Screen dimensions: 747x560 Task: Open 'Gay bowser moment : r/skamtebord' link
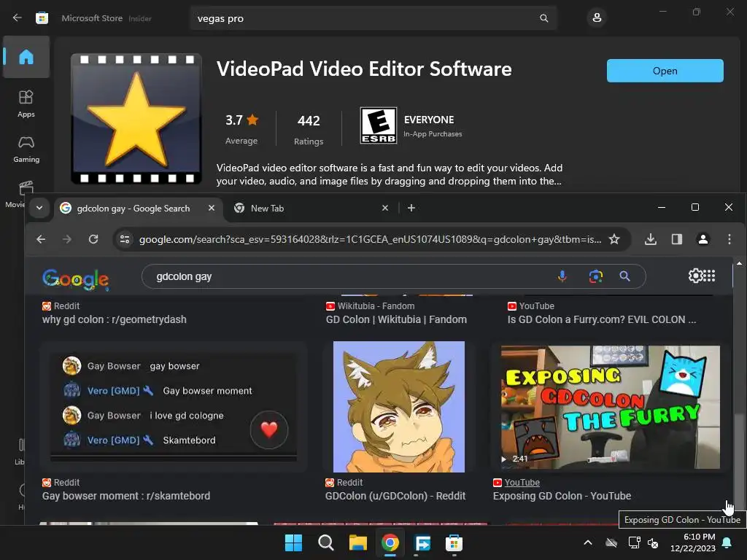pos(125,496)
